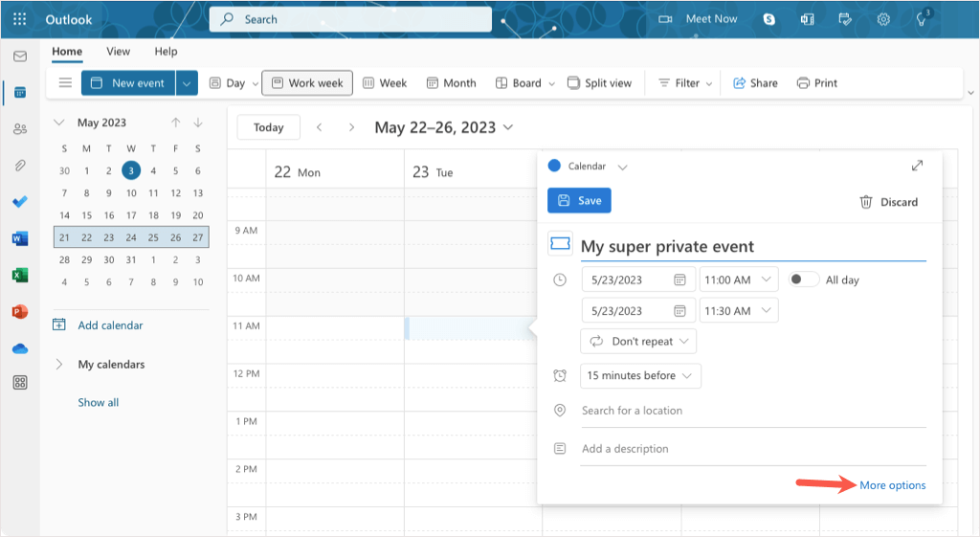980x537 pixels.
Task: Open Mail from the left sidebar
Action: click(x=19, y=56)
